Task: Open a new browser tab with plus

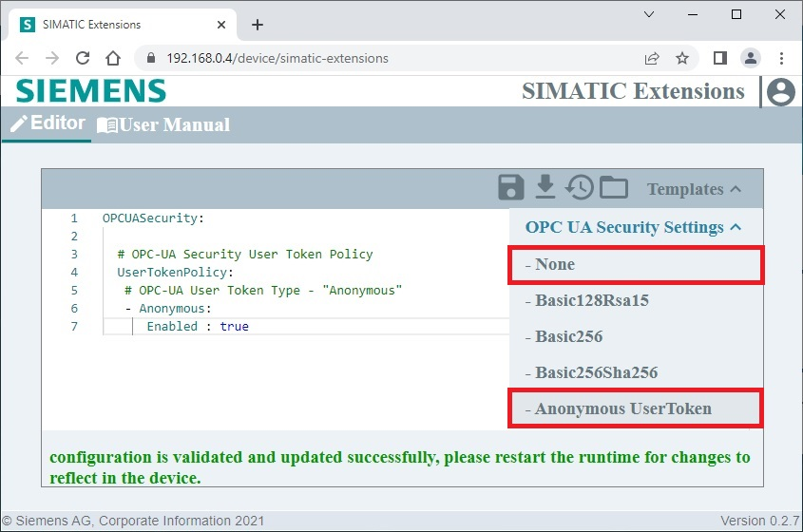Action: (x=258, y=24)
